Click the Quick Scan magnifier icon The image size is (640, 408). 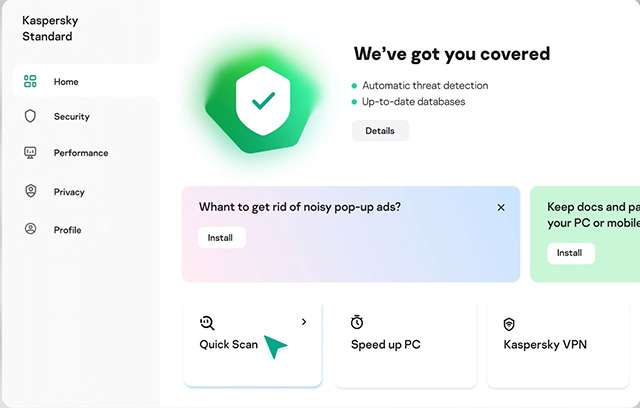(x=207, y=322)
